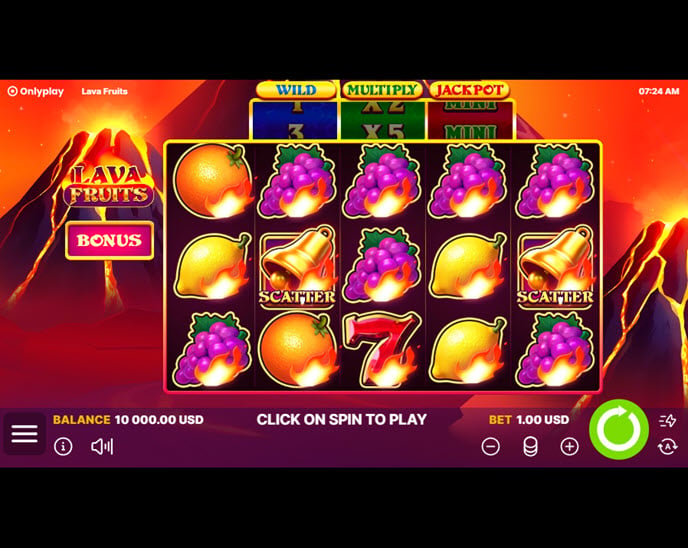Click the pink BONUS button
This screenshot has height=548, width=688.
click(109, 240)
